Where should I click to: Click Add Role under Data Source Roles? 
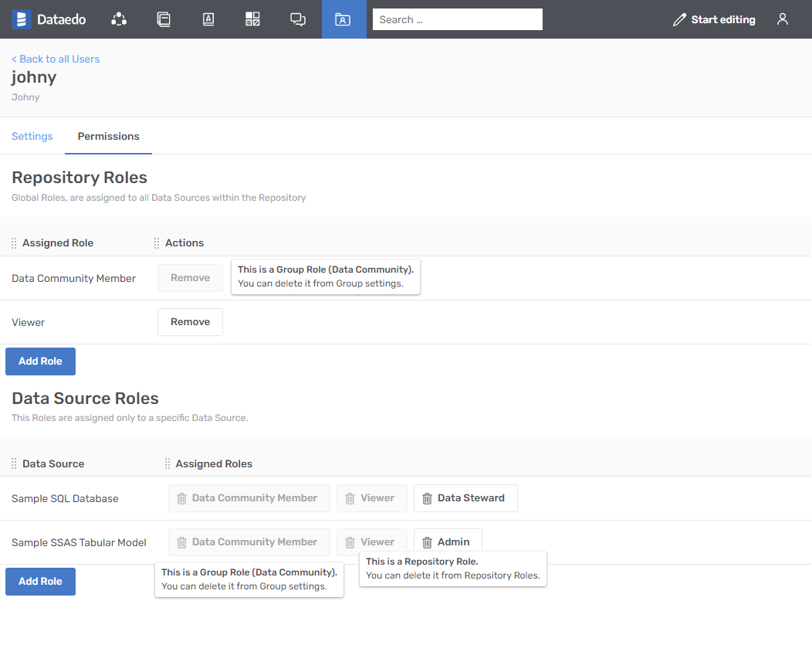tap(40, 581)
